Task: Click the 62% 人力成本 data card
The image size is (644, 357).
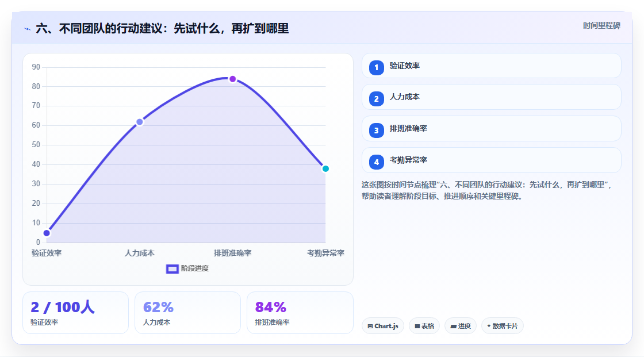Action: coord(187,313)
